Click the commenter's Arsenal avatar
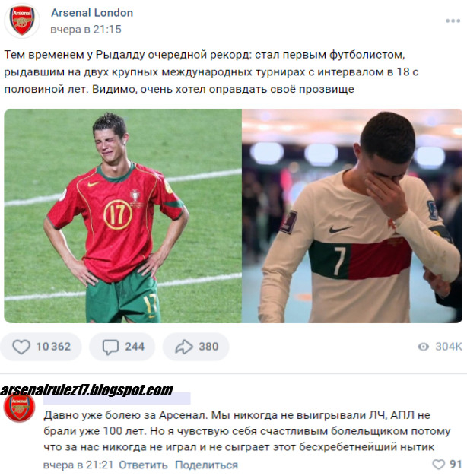Image resolution: width=467 pixels, height=476 pixels. (x=20, y=408)
